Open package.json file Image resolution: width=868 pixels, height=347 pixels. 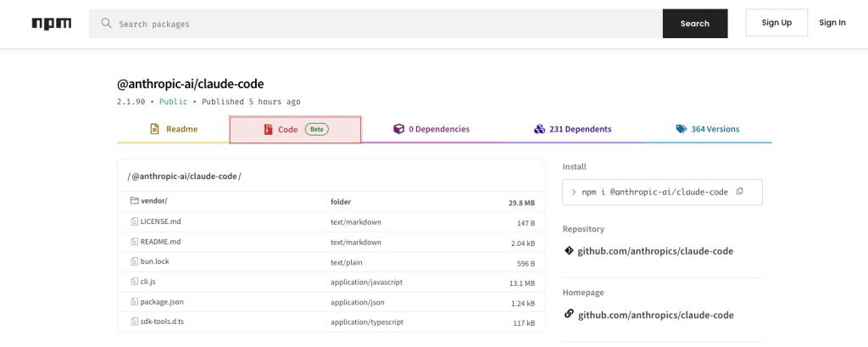point(162,302)
